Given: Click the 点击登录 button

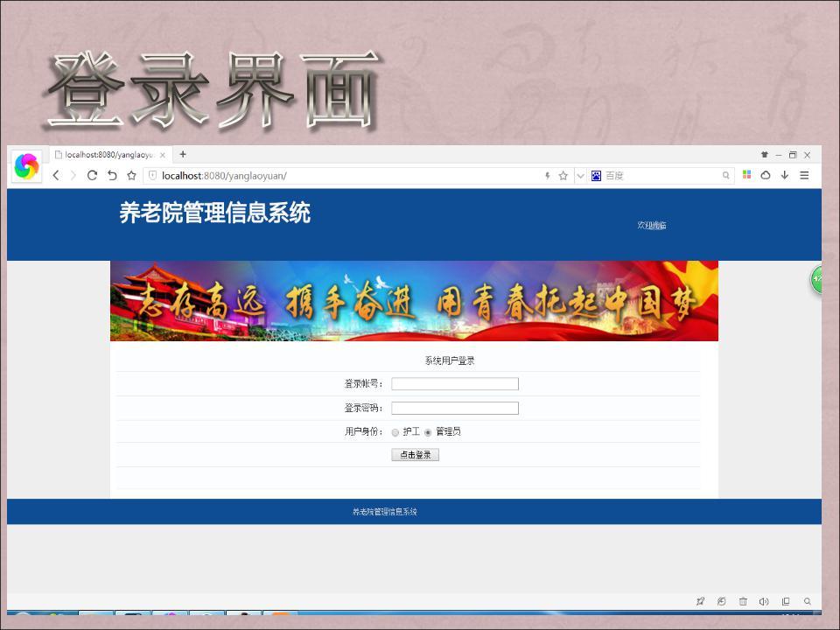Looking at the screenshot, I should coord(415,455).
